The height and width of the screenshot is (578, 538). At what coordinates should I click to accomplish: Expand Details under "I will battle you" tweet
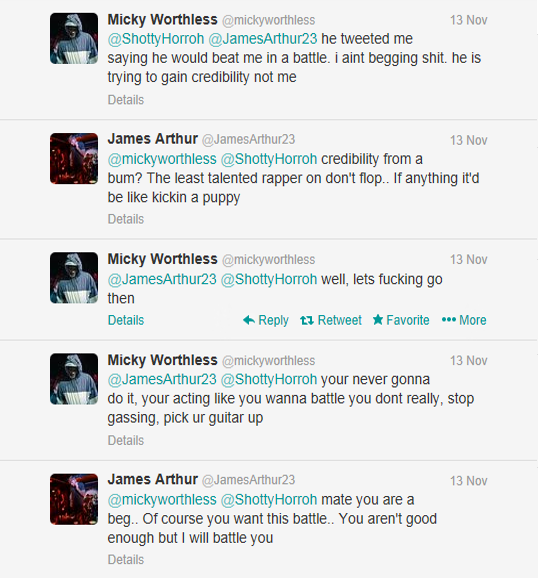(x=126, y=560)
